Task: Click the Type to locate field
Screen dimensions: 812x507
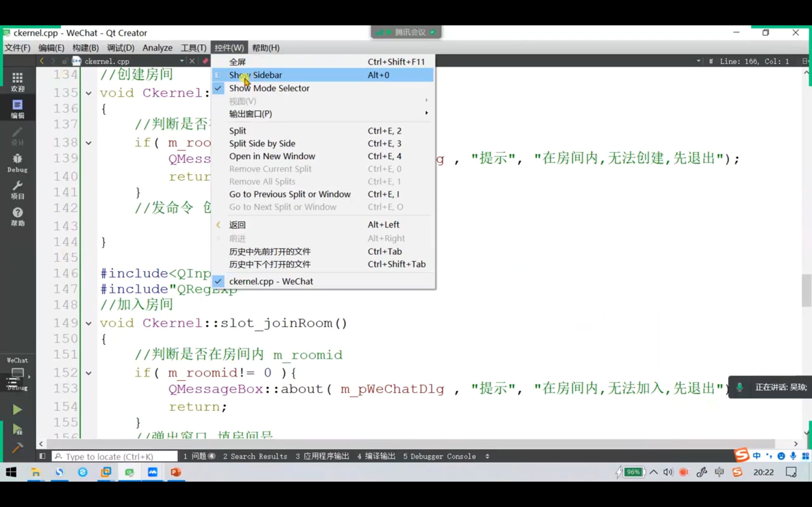Action: click(x=115, y=456)
